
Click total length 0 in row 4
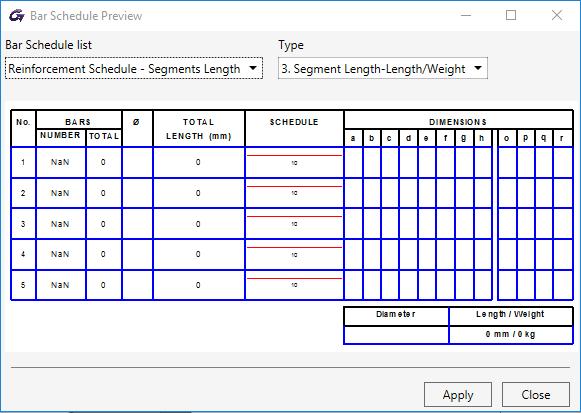(198, 254)
